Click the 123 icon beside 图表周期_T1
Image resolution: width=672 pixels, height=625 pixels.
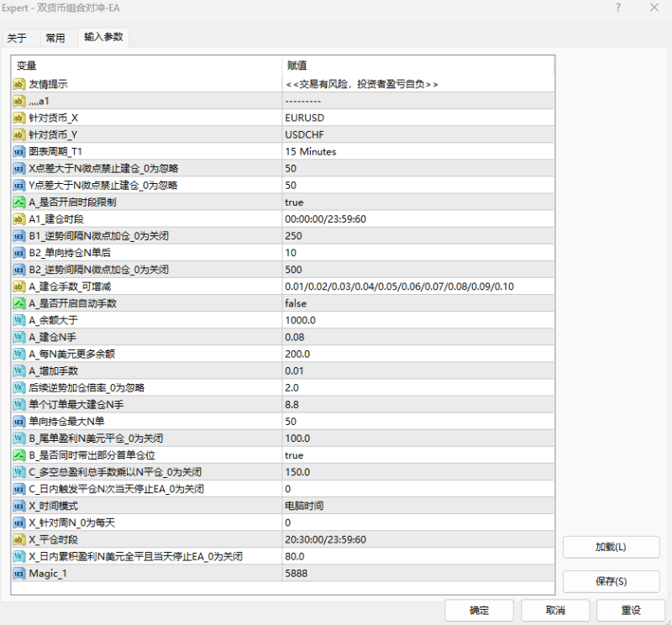coord(18,151)
